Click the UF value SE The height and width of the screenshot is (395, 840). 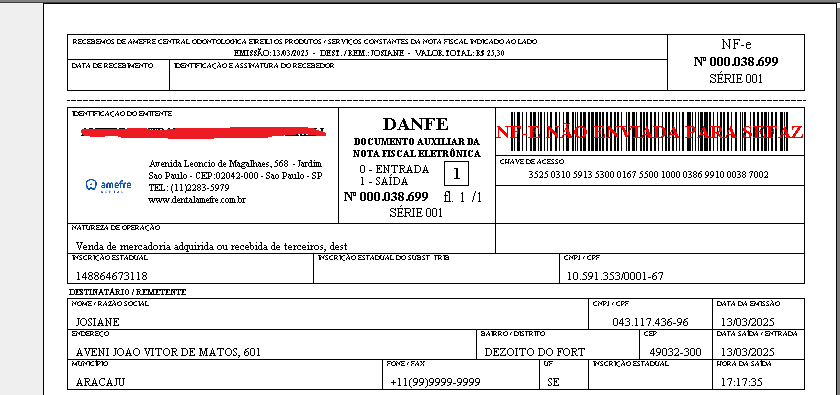[x=553, y=383]
